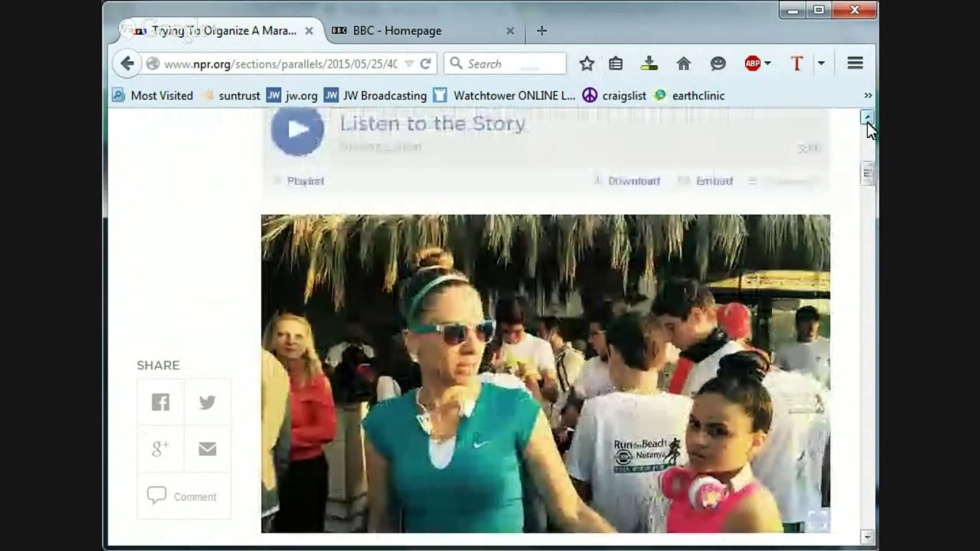The height and width of the screenshot is (551, 980).
Task: Bookmark this page with star icon
Action: click(x=586, y=64)
